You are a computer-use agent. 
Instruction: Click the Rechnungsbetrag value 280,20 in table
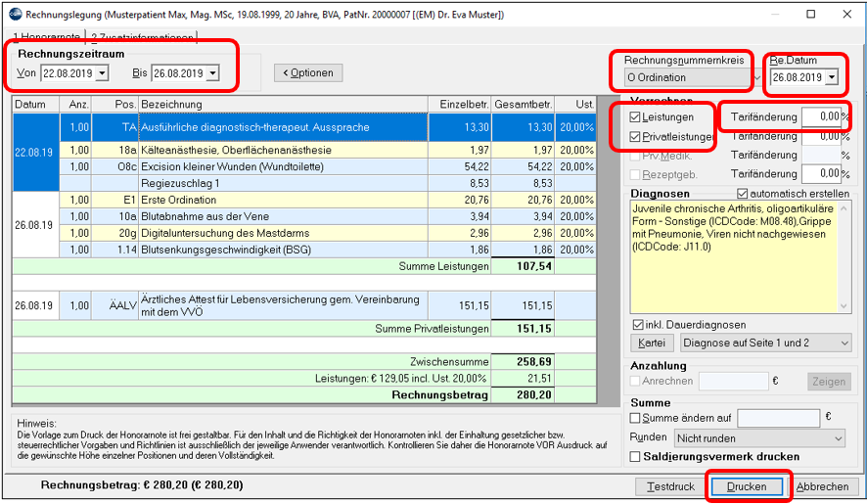point(534,395)
